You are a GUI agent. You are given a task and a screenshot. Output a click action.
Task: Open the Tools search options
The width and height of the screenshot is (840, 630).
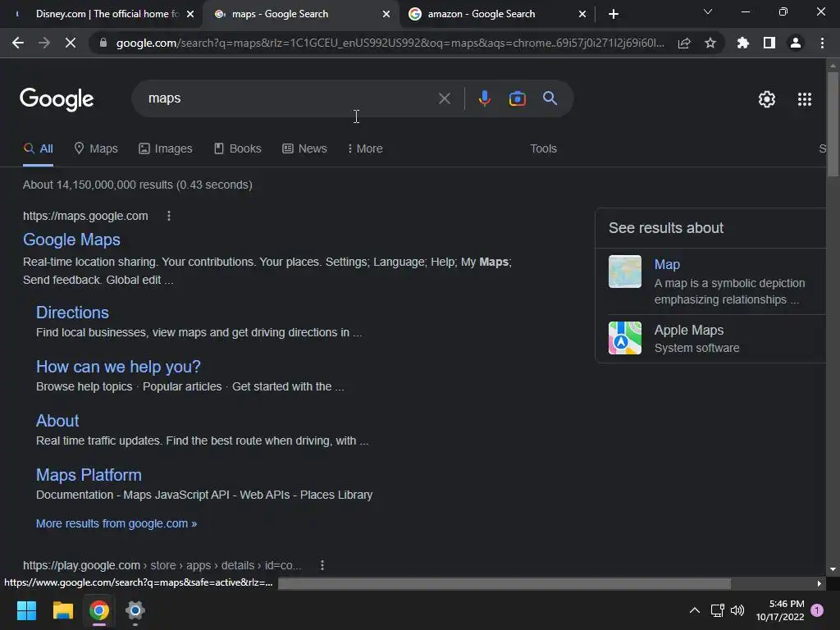pyautogui.click(x=543, y=148)
